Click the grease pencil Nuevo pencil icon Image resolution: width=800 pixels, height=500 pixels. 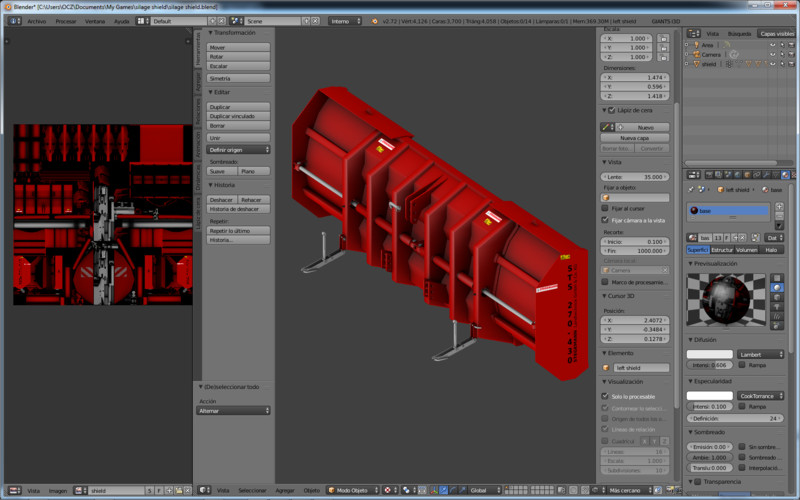coord(606,127)
